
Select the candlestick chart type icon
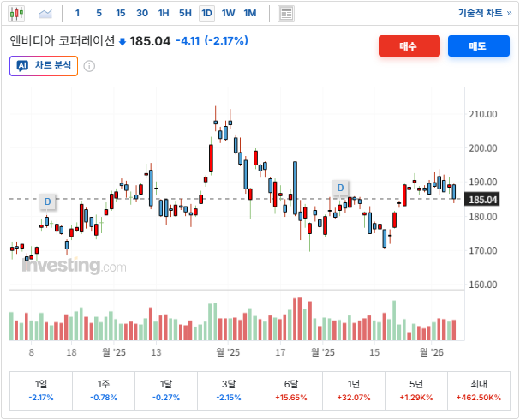(x=16, y=14)
